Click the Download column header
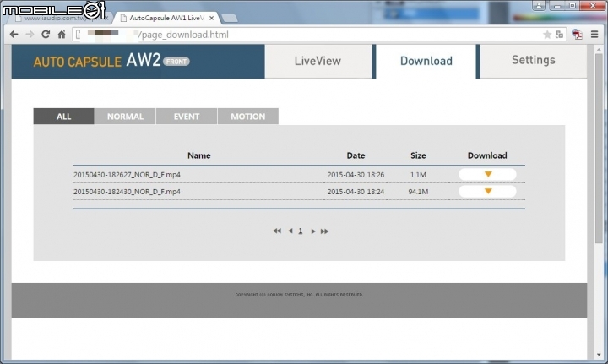 point(487,155)
